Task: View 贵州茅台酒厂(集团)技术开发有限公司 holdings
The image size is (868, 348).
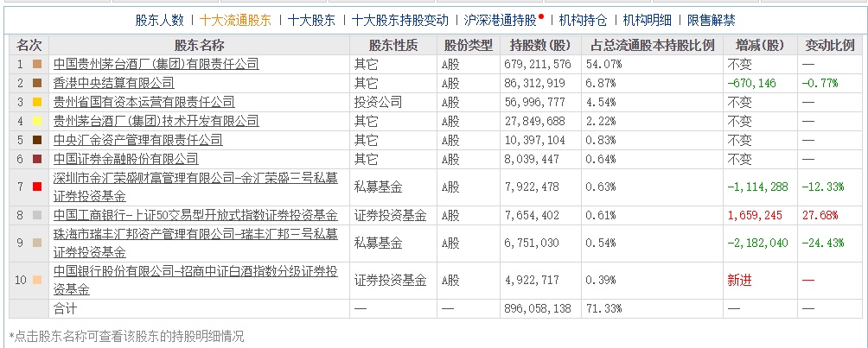Action: [x=156, y=121]
